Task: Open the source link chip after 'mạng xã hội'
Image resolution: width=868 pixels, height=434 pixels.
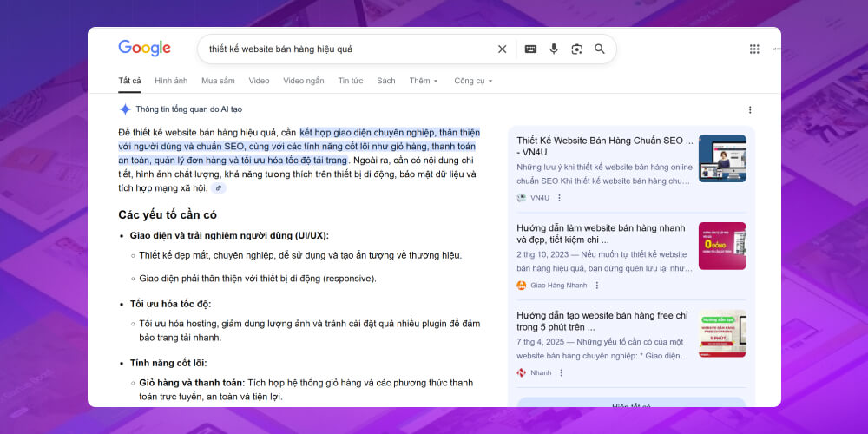Action: click(x=219, y=188)
